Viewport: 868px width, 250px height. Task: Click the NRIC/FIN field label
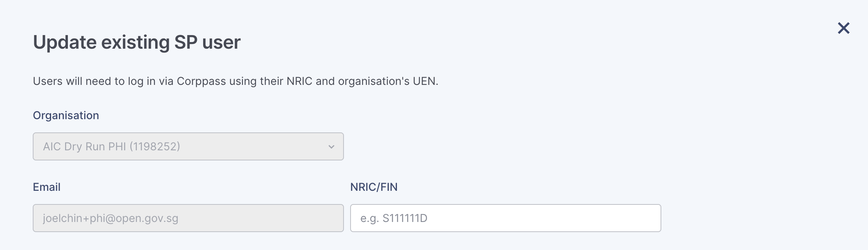click(374, 187)
